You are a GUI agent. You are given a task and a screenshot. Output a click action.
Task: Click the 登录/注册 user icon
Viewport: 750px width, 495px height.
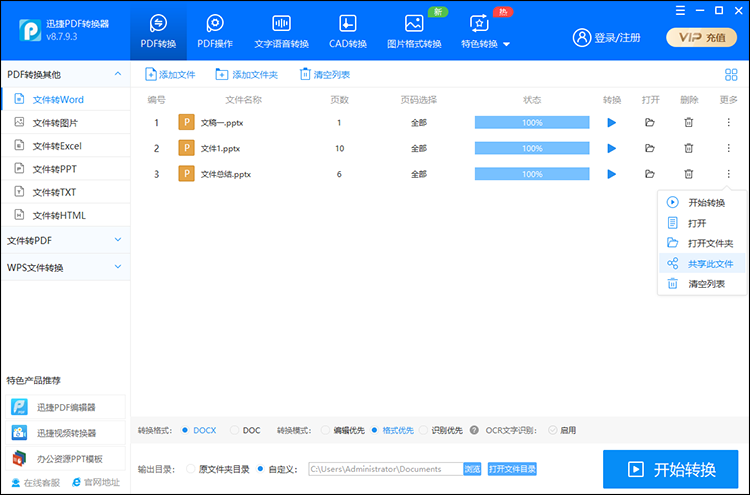[x=582, y=37]
